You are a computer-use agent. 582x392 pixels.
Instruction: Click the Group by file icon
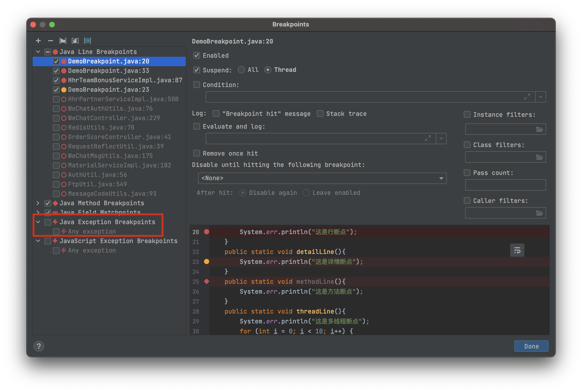click(75, 40)
